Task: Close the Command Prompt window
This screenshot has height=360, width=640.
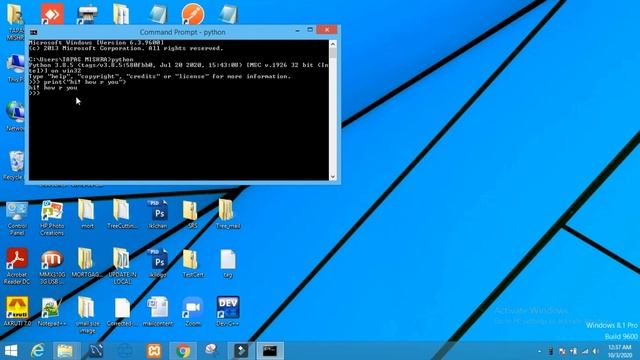Action: (x=327, y=30)
